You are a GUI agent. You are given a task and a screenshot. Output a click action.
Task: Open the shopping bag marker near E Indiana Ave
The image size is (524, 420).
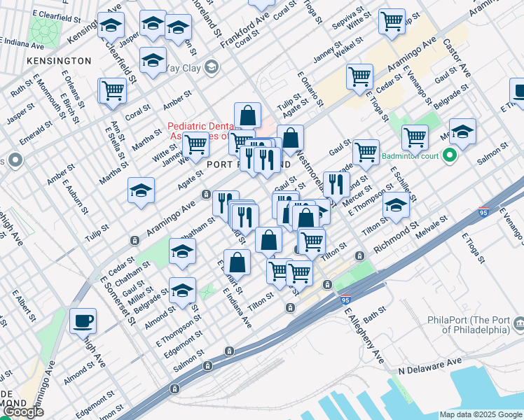237,265
